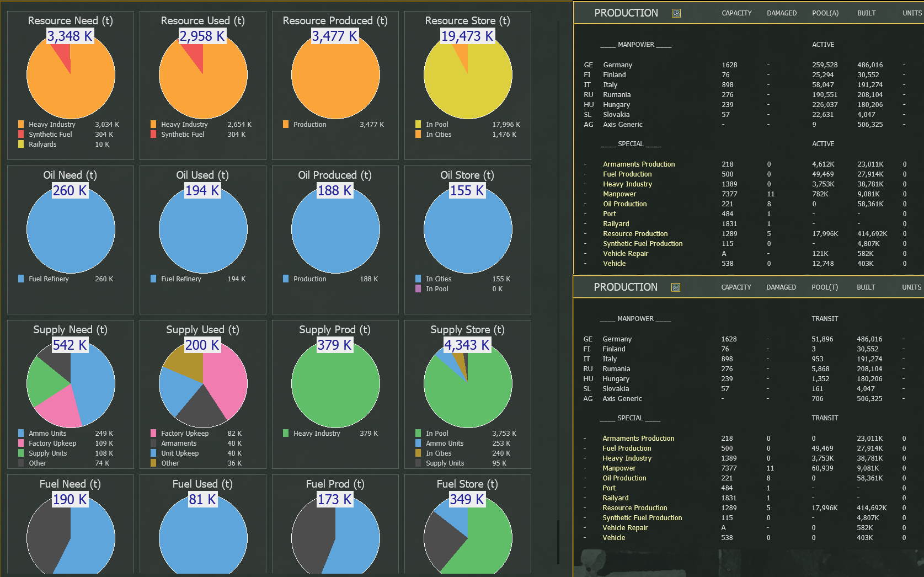Click the yellow Railyards legend swatch

[21, 145]
